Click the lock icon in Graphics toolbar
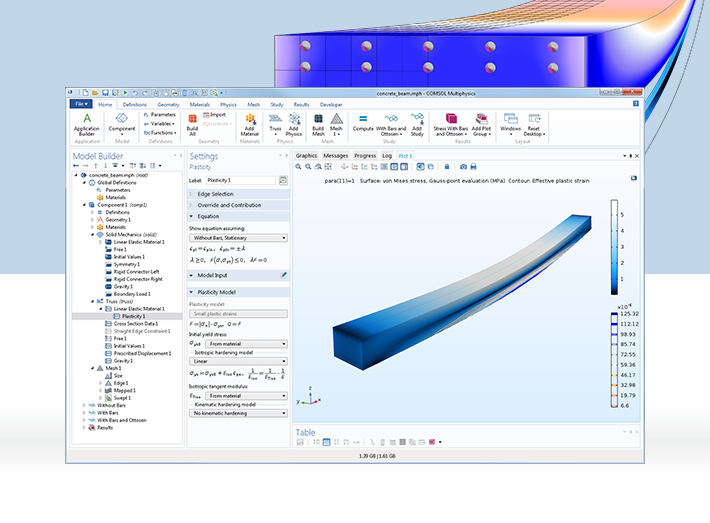Image resolution: width=710 pixels, height=523 pixels. coord(447,167)
